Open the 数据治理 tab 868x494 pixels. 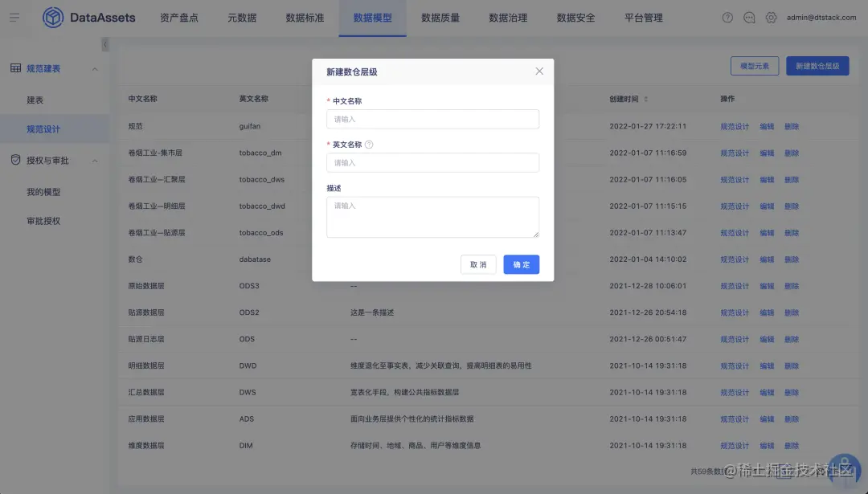click(x=508, y=18)
